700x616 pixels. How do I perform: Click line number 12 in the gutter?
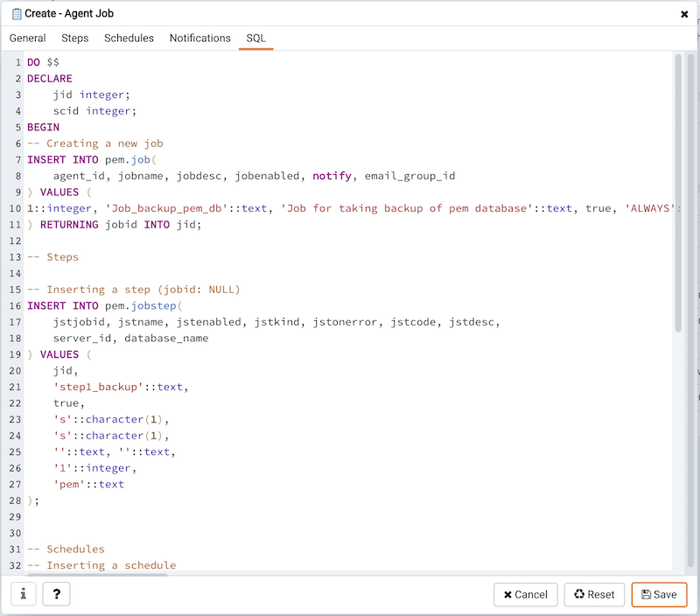point(15,241)
